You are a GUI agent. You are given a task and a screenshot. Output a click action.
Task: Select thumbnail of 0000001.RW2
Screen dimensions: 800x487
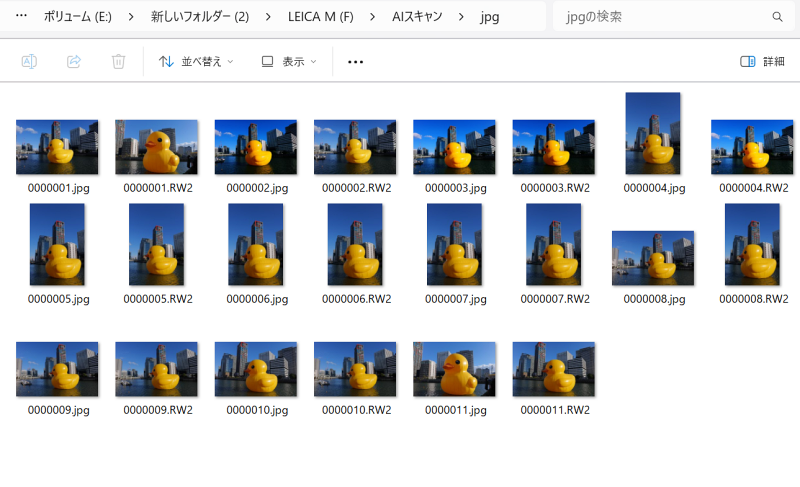[157, 147]
